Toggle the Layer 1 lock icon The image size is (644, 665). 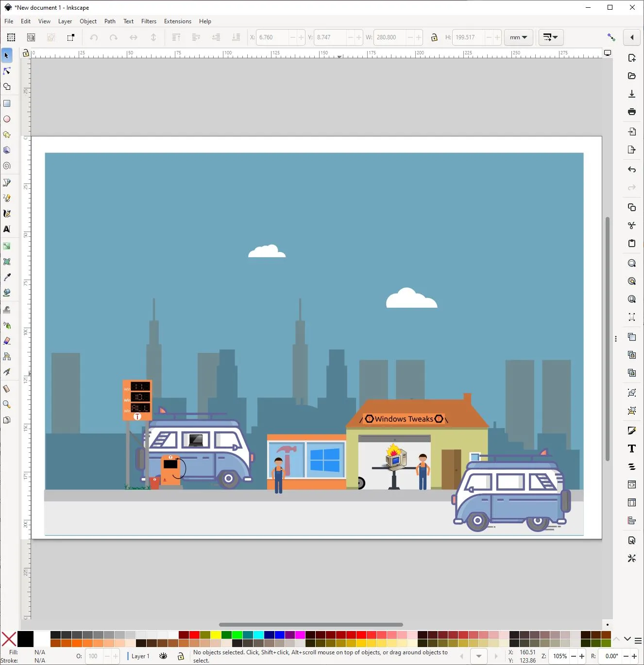[x=181, y=656]
